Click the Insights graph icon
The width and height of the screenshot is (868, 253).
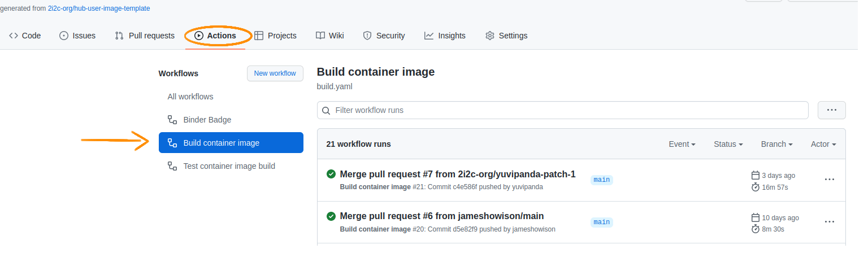tap(429, 36)
